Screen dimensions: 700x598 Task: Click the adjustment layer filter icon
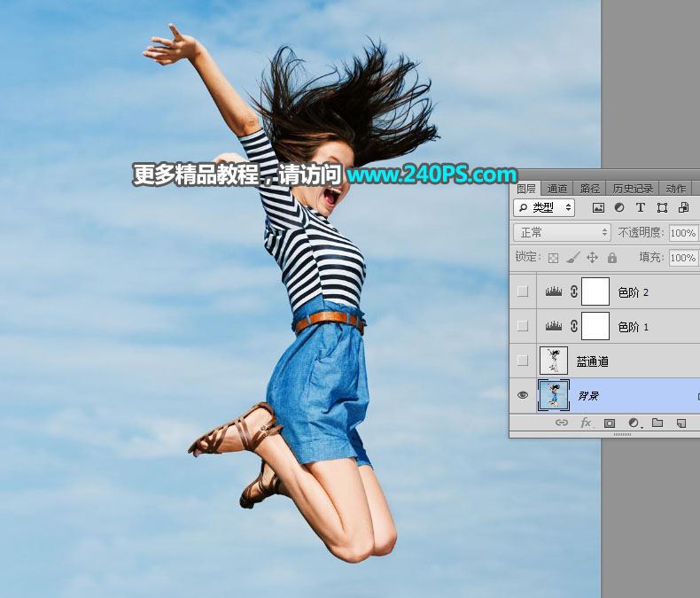click(x=619, y=207)
